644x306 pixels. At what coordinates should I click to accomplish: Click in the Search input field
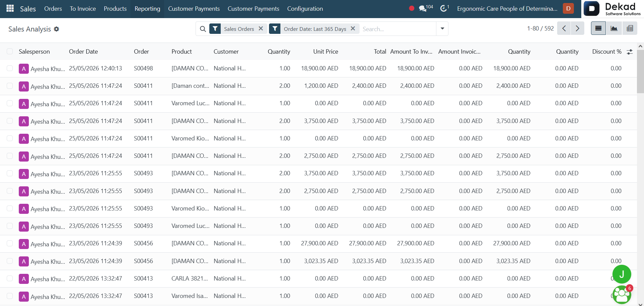(398, 29)
